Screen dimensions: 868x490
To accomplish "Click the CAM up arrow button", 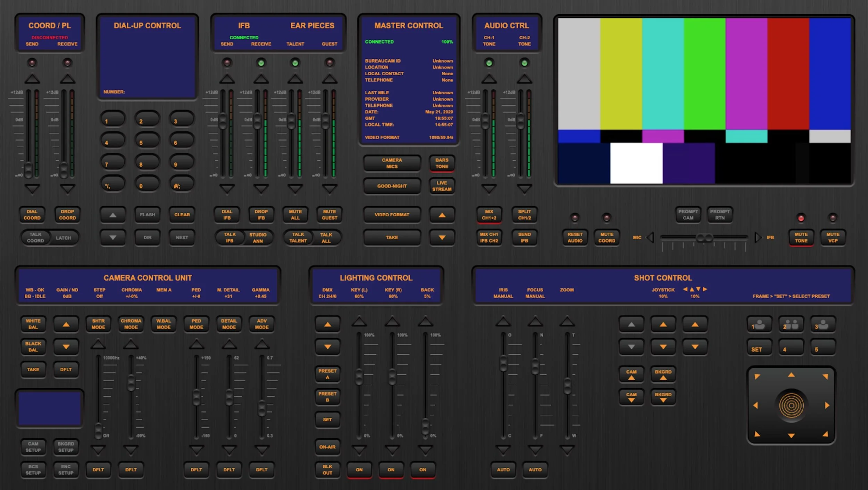I will point(631,375).
